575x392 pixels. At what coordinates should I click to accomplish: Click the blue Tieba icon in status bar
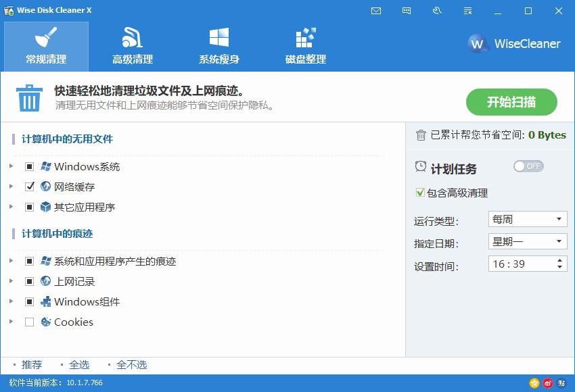(561, 383)
